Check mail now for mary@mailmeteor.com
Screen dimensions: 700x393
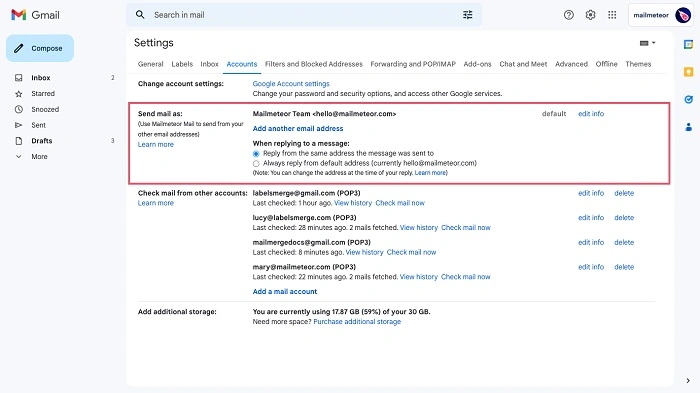(466, 277)
